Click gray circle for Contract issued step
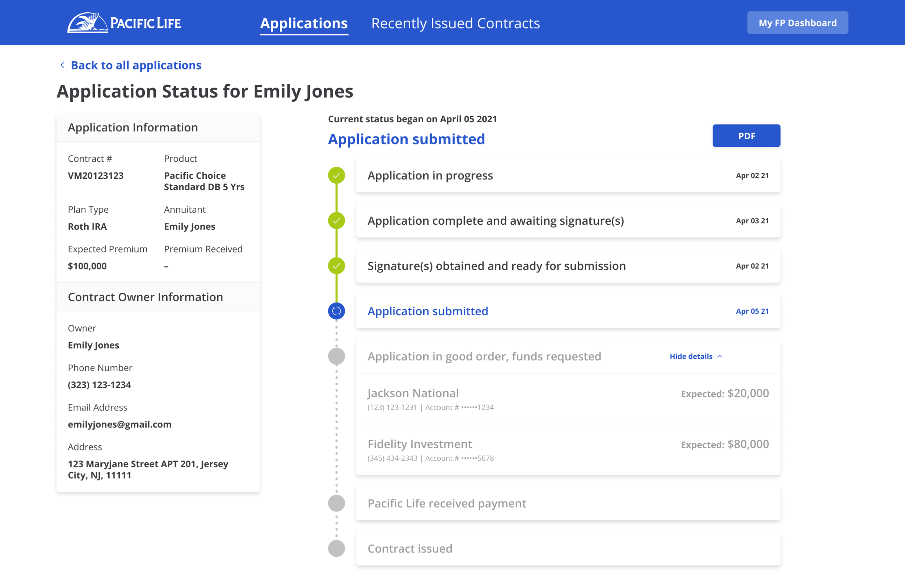 point(336,549)
